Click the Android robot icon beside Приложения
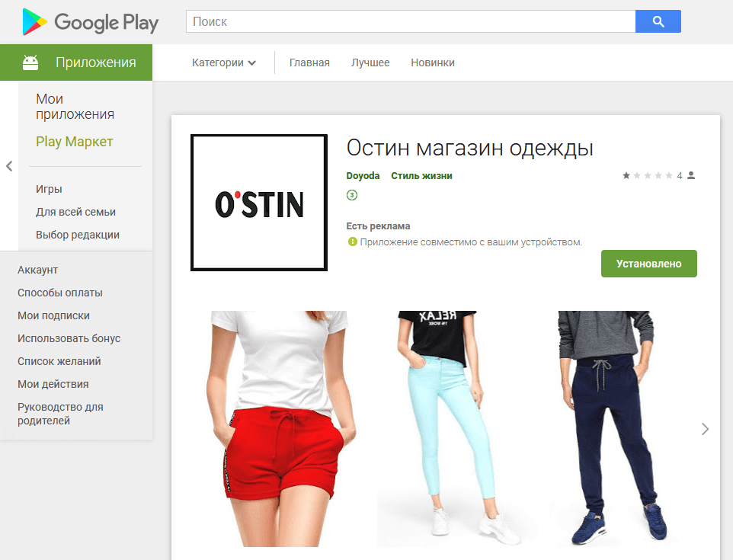 click(x=30, y=62)
